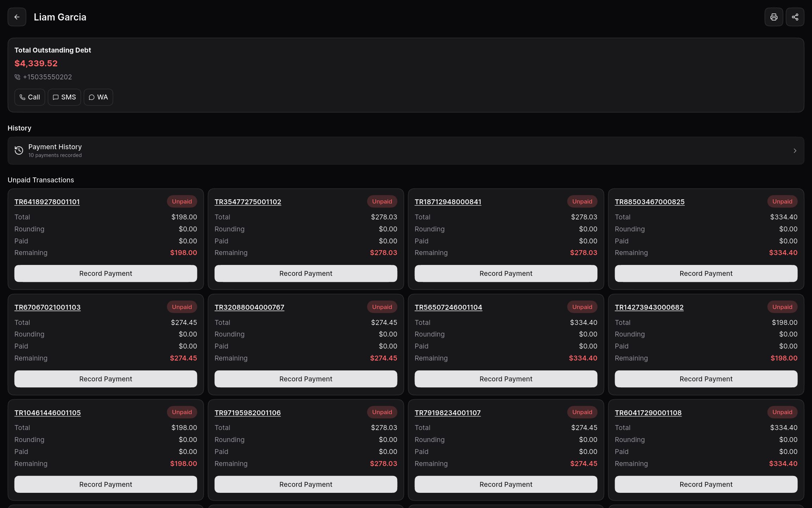The image size is (812, 508).
Task: Record payment for TR35477275001102
Action: click(306, 273)
